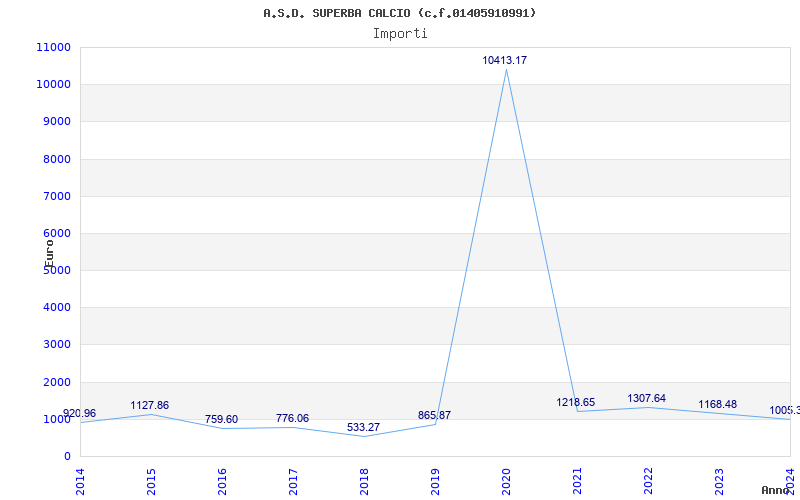Click the Importi subtitle

(x=400, y=34)
